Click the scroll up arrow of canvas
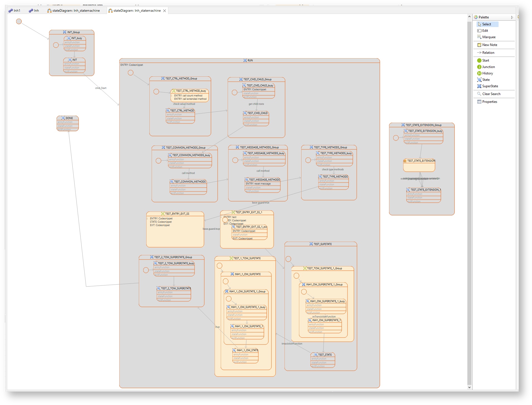This screenshot has height=405, width=532. pos(469,17)
